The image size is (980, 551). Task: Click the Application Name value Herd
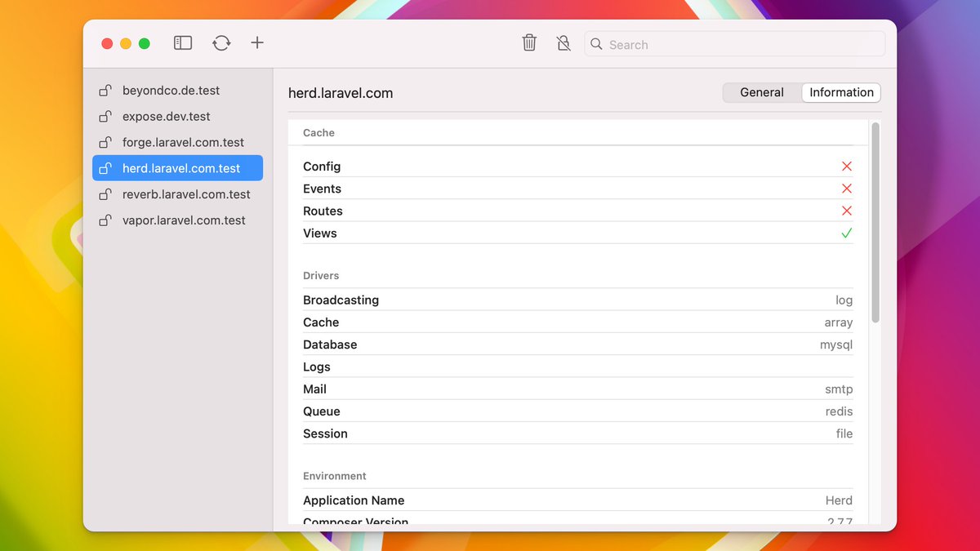[839, 500]
